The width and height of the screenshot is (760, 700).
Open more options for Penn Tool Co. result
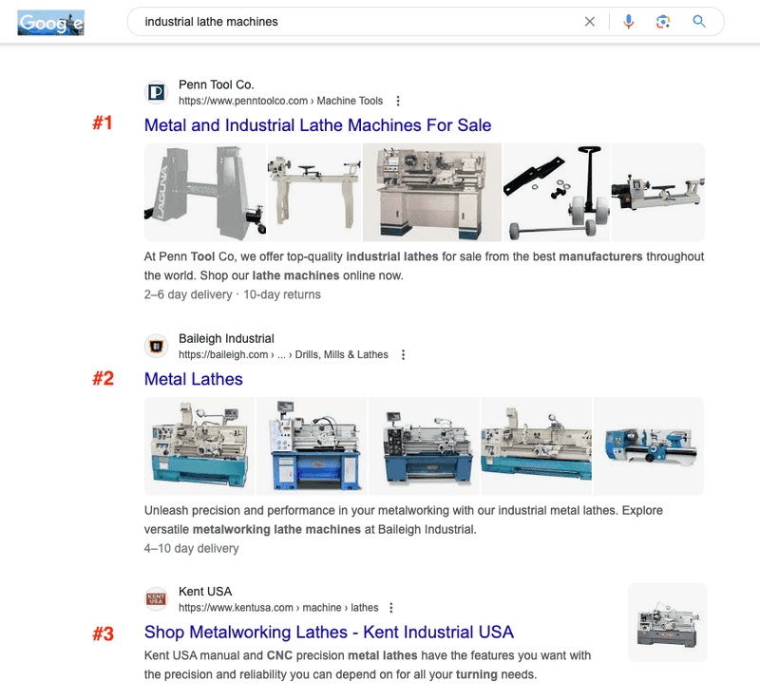coord(398,101)
